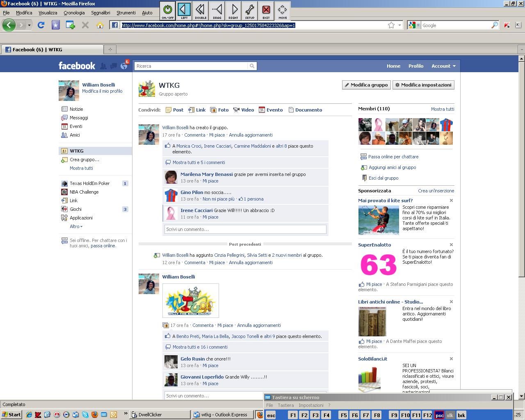
Task: Open Mostra tutti members link
Action: pyautogui.click(x=442, y=109)
